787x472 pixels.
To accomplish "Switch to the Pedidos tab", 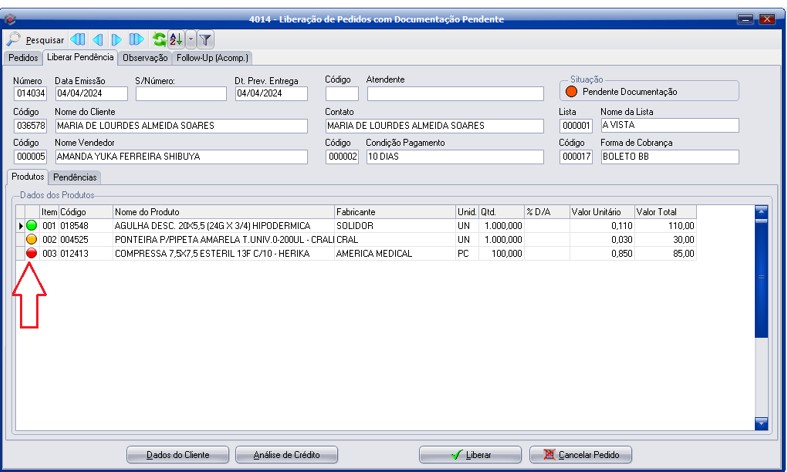I will [x=23, y=58].
